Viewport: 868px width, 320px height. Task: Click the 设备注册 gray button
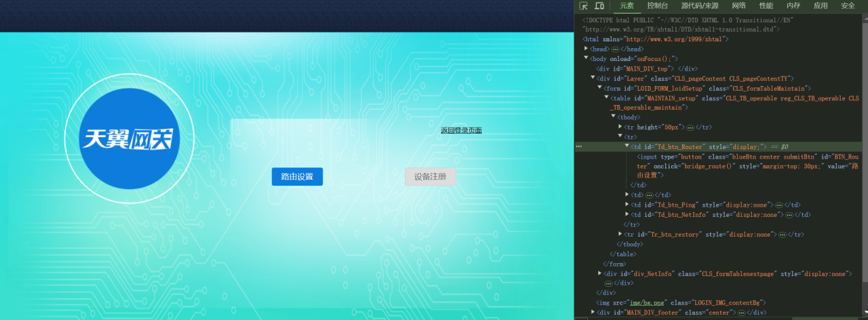tap(431, 176)
